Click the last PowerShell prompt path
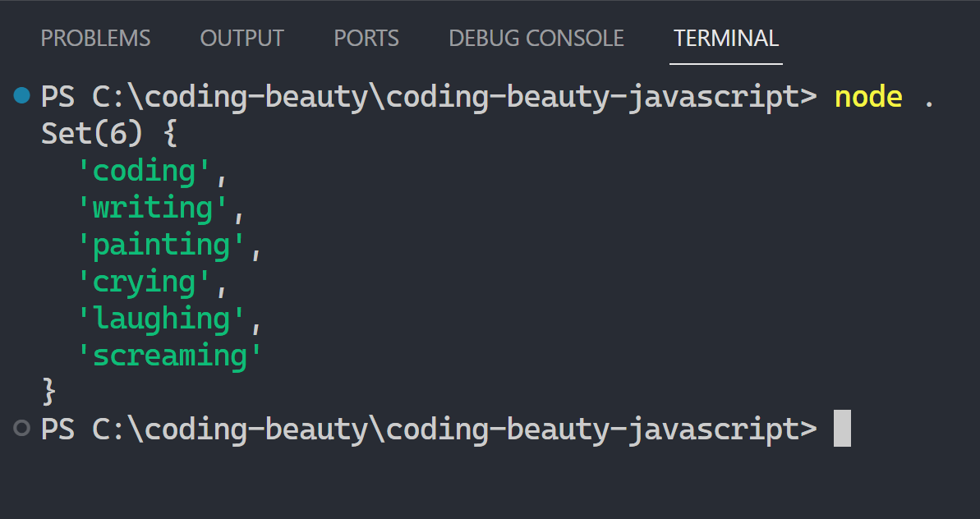This screenshot has height=519, width=980. 429,429
